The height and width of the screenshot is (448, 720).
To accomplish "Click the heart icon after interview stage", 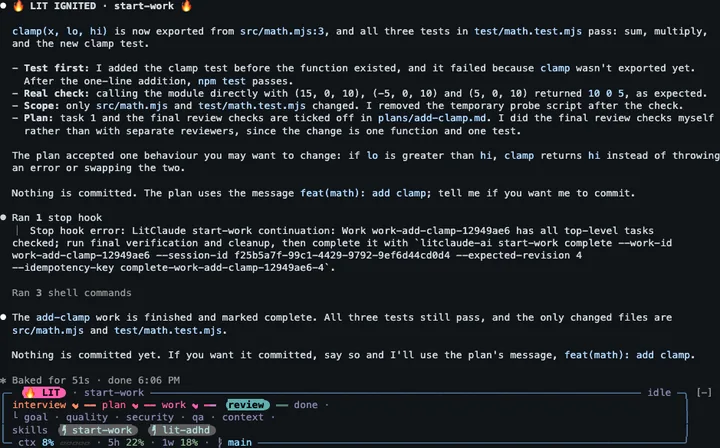I will [x=75, y=405].
